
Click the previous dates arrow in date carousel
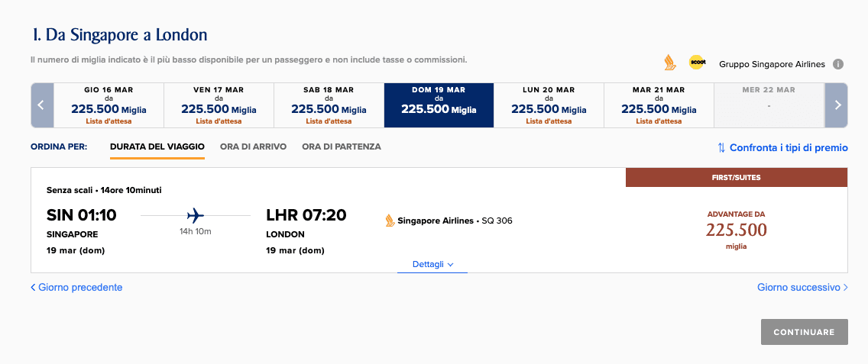(42, 105)
